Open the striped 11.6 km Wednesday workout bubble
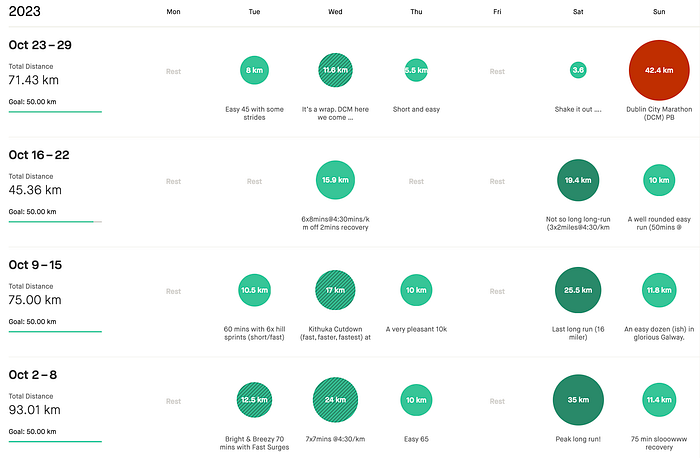The width and height of the screenshot is (700, 458). [335, 70]
